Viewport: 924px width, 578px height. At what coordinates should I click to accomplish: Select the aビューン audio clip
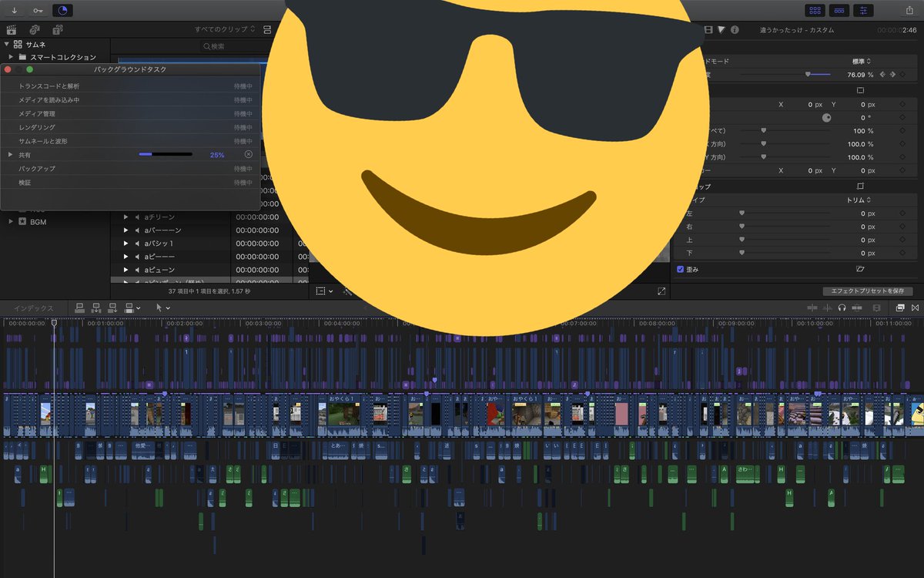tap(159, 270)
